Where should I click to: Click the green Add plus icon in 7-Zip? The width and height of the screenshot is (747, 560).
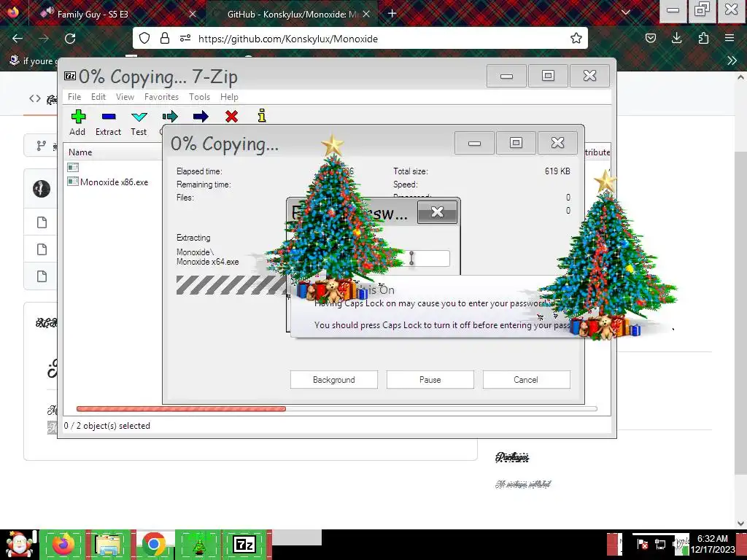coord(78,116)
